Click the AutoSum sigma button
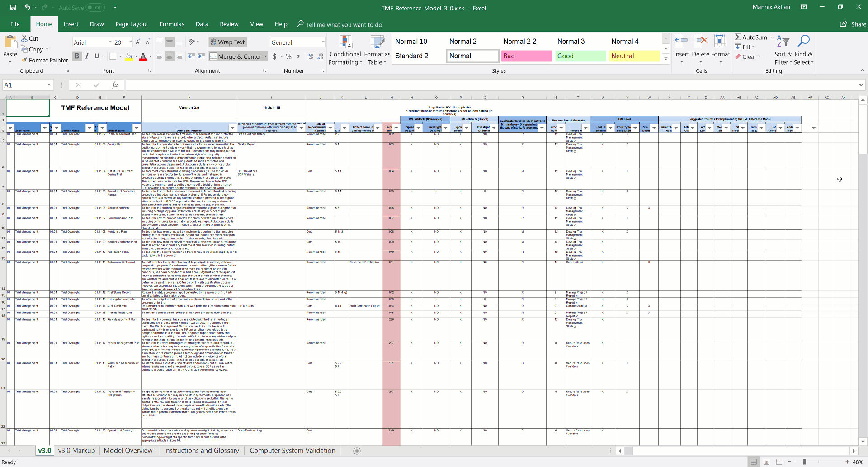Image resolution: width=868 pixels, height=467 pixels. coord(750,37)
